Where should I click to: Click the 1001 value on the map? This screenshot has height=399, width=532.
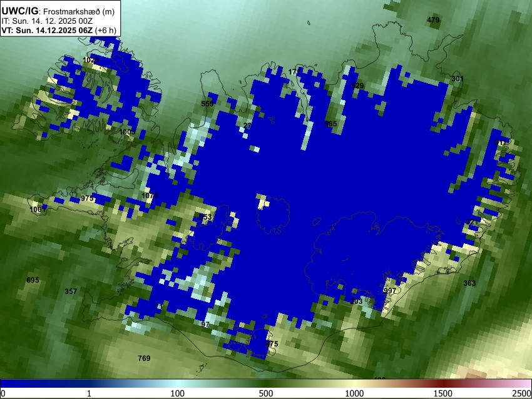[x=38, y=210]
